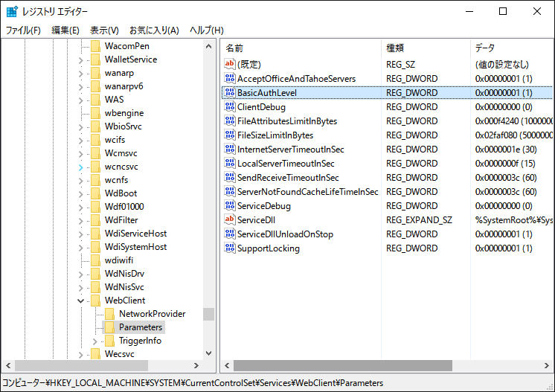Click values pane horizontal scroll right arrow
555x392 pixels.
tap(547, 365)
